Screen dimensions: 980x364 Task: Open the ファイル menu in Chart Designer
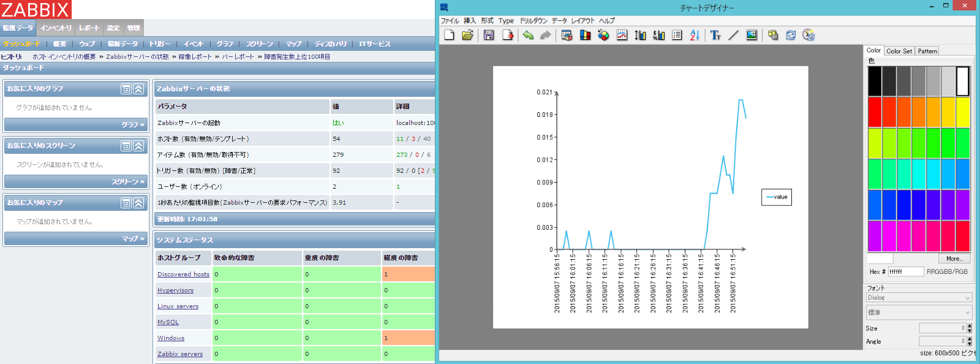pos(450,21)
